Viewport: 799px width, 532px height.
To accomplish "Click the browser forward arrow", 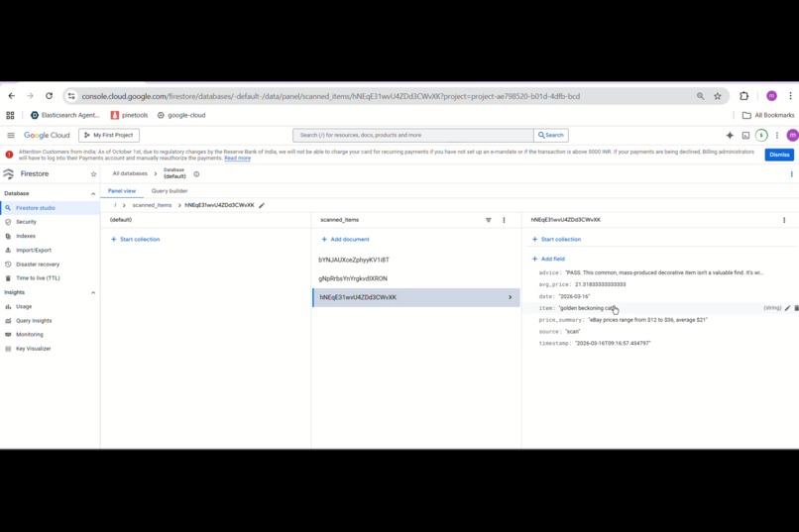I will (x=30, y=96).
